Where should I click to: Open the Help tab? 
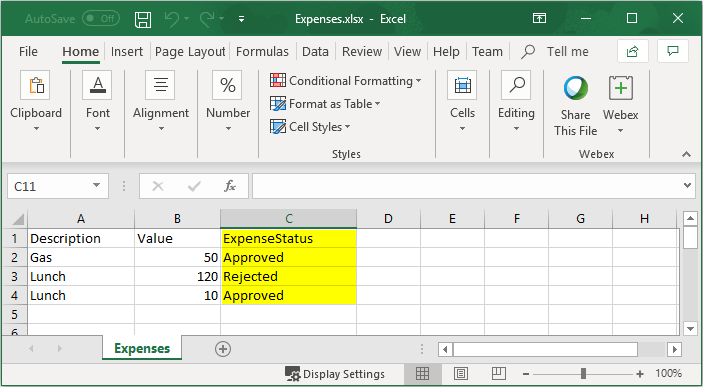click(x=446, y=52)
